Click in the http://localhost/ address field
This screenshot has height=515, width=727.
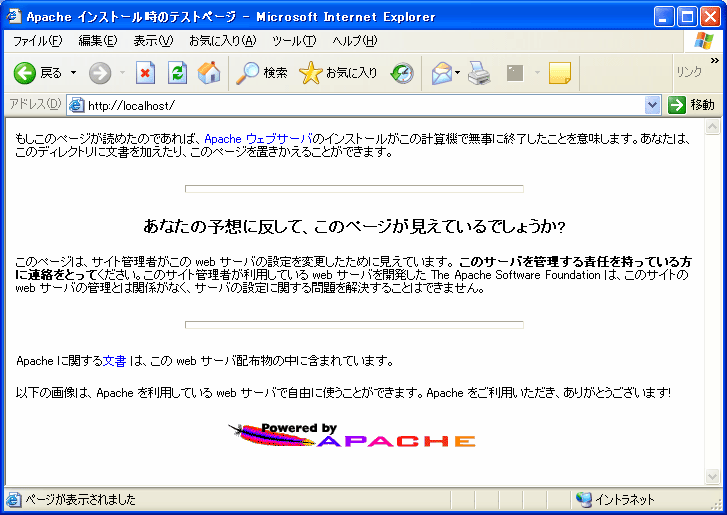pyautogui.click(x=360, y=105)
